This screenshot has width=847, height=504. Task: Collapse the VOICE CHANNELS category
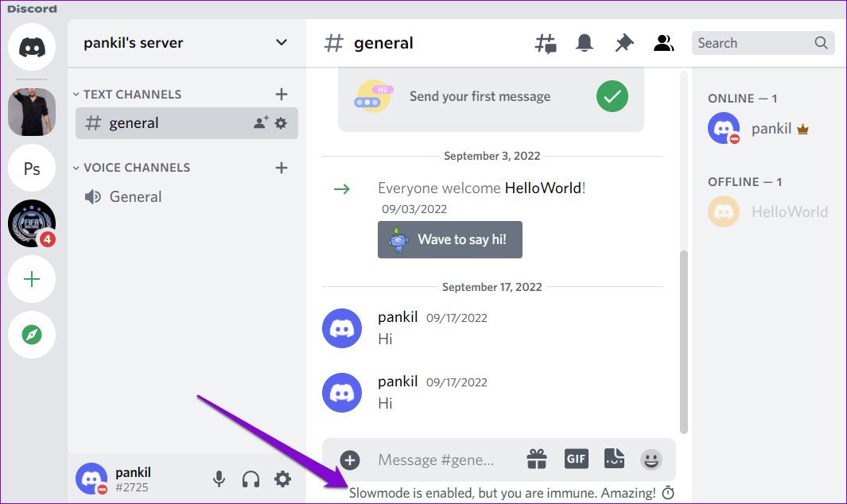click(132, 168)
